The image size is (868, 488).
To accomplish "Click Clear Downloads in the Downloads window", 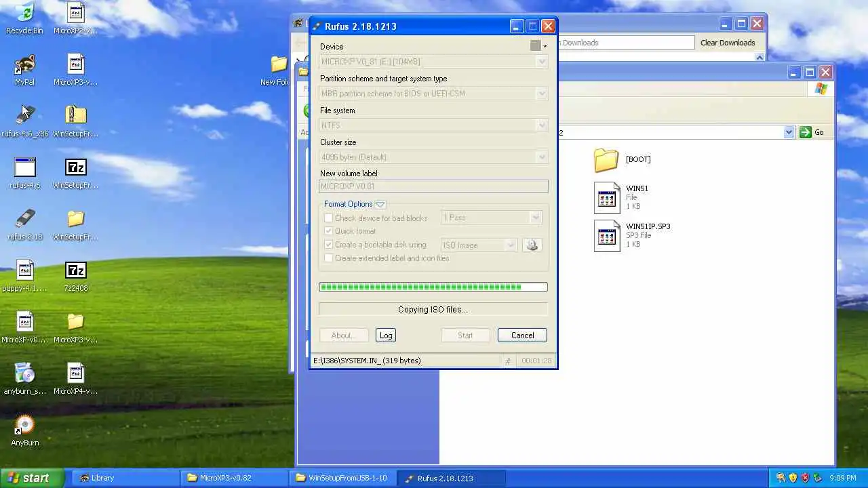I will pyautogui.click(x=728, y=43).
